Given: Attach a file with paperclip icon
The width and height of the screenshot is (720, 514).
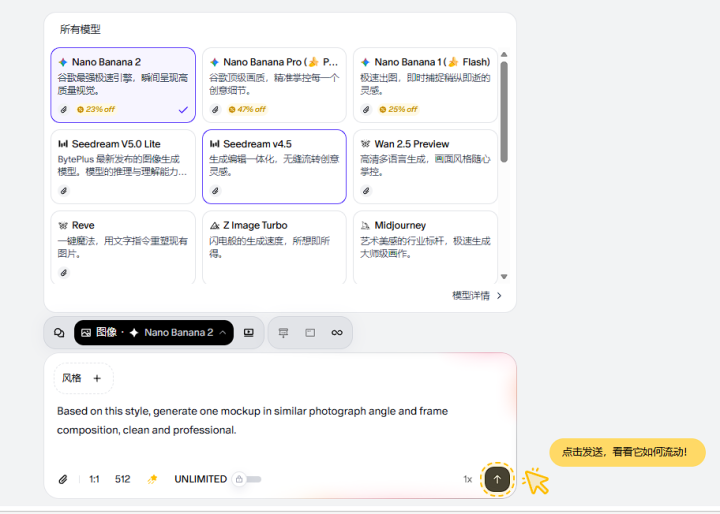Looking at the screenshot, I should 63,479.
